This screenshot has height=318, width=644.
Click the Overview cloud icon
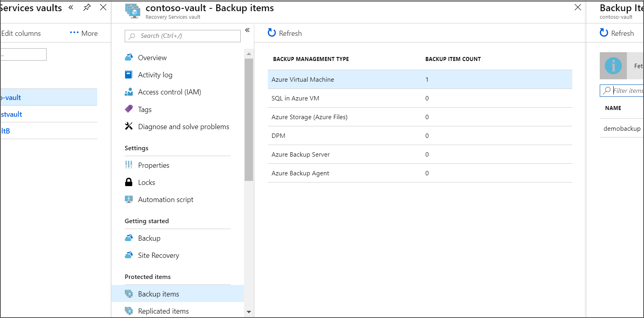point(129,57)
